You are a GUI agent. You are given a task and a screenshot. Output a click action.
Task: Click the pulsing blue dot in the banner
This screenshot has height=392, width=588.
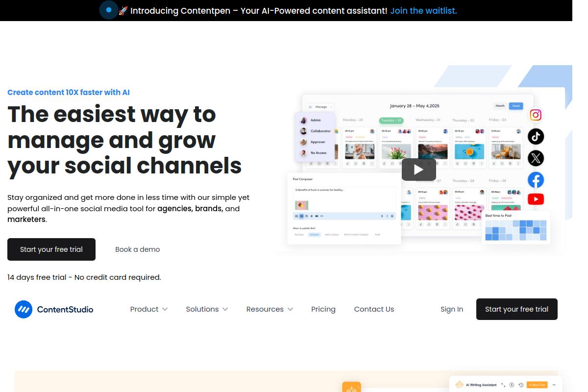tap(109, 10)
